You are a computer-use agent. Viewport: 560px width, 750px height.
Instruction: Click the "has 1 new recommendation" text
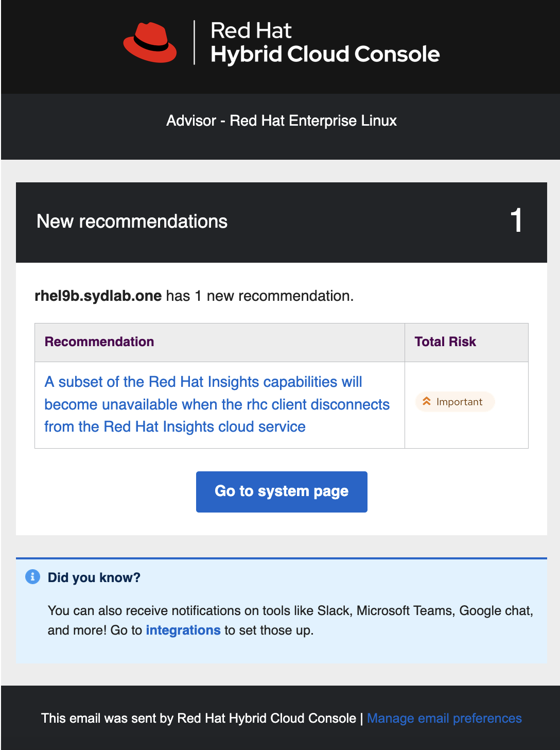click(259, 296)
